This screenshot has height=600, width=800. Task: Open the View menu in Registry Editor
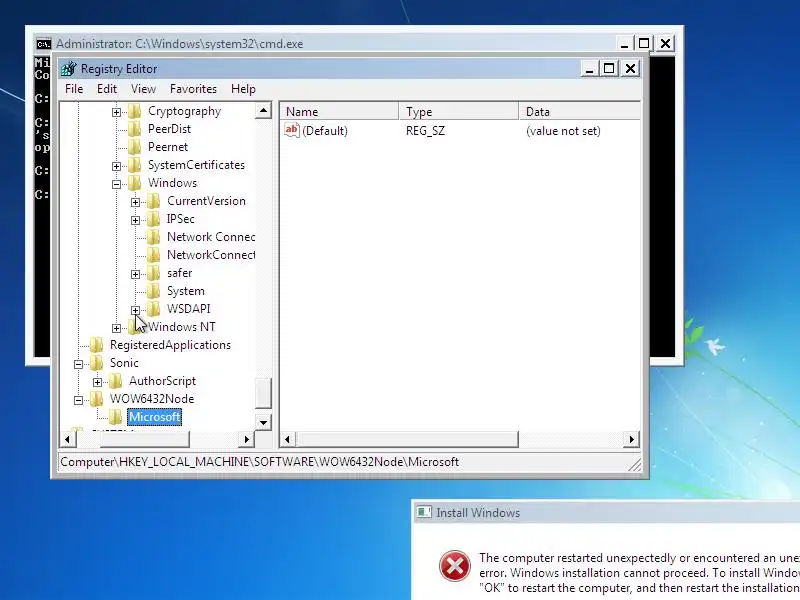(143, 89)
